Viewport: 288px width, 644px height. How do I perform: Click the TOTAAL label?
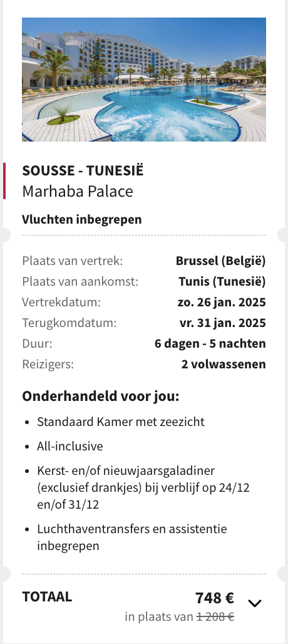click(x=47, y=597)
